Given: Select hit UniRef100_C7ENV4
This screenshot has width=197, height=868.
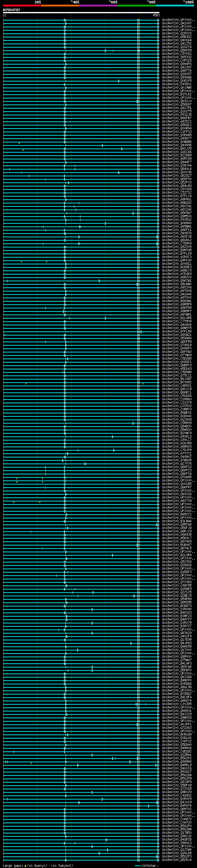Looking at the screenshot, I should pos(177,243).
